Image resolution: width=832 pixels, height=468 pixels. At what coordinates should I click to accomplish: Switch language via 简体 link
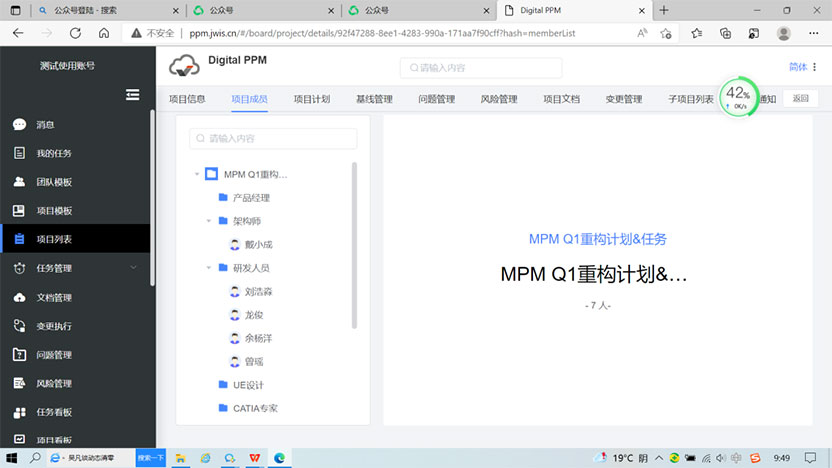pyautogui.click(x=798, y=67)
